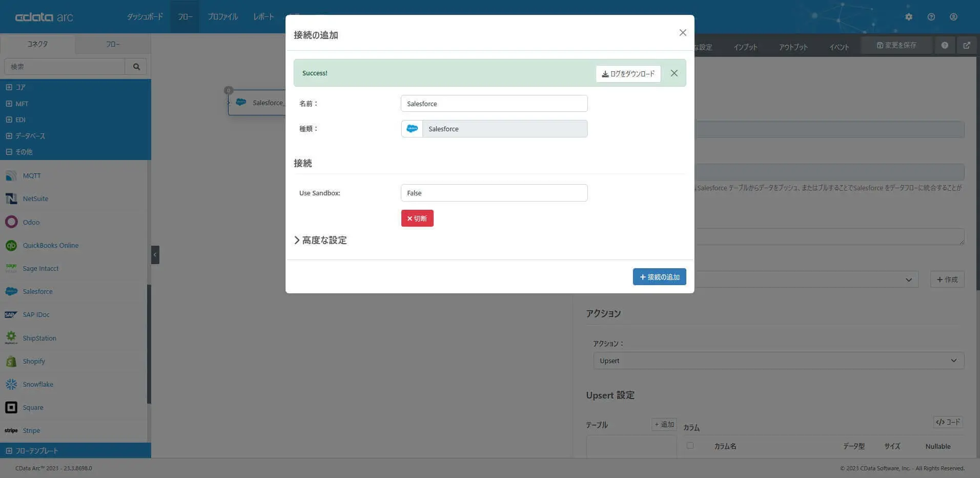Screen dimensions: 980x478
Task: Click the 追加 button next to テーブル
Action: point(664,424)
